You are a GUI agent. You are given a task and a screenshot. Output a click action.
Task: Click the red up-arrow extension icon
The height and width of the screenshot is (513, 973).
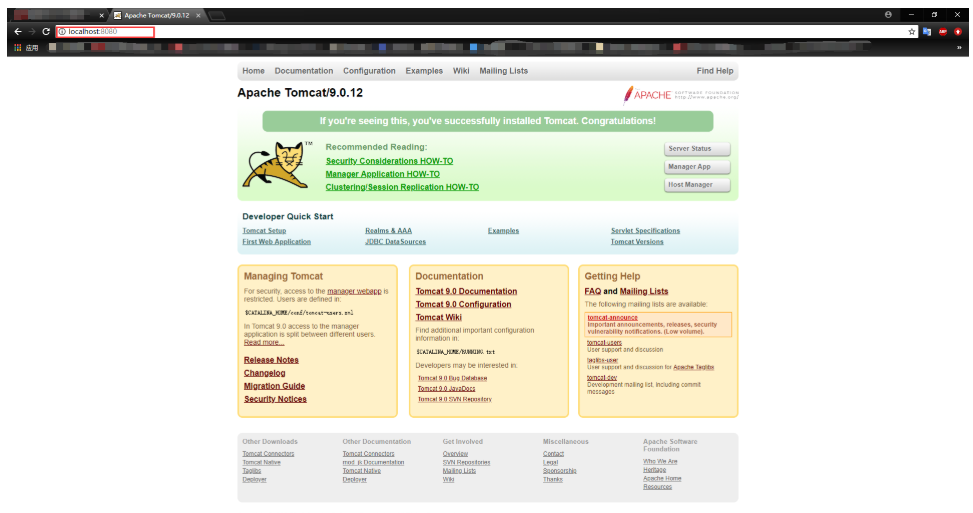pyautogui.click(x=957, y=32)
